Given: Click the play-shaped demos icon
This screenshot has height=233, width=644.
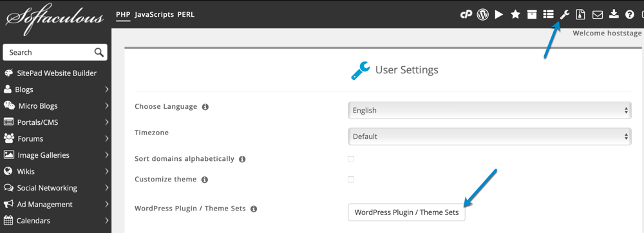Looking at the screenshot, I should (x=499, y=15).
